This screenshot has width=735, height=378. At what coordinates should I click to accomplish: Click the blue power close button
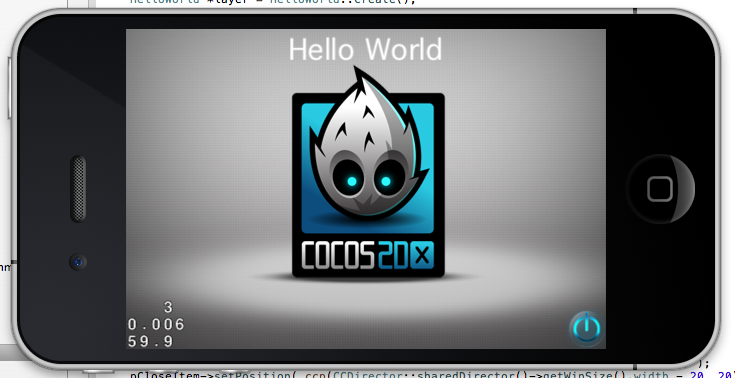coord(585,328)
